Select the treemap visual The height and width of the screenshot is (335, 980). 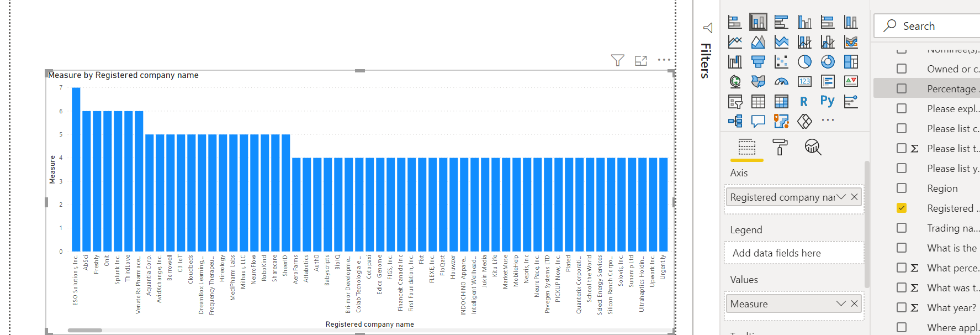pyautogui.click(x=851, y=62)
